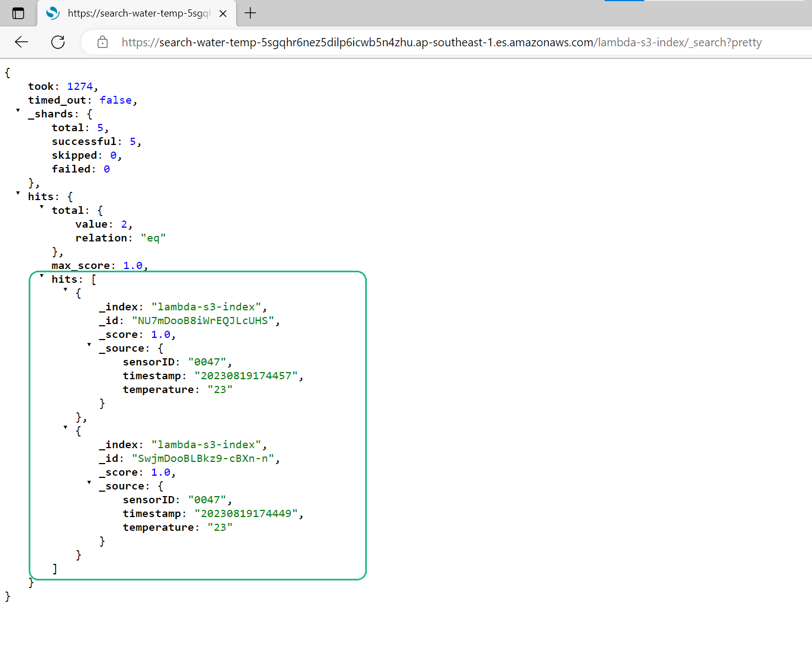Click the address bar URL

[x=441, y=42]
